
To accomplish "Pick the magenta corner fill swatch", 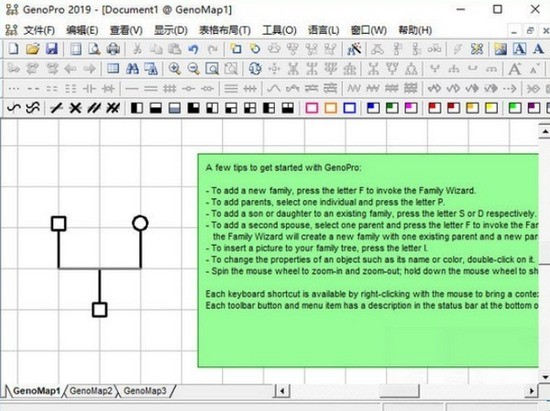I will tap(411, 108).
